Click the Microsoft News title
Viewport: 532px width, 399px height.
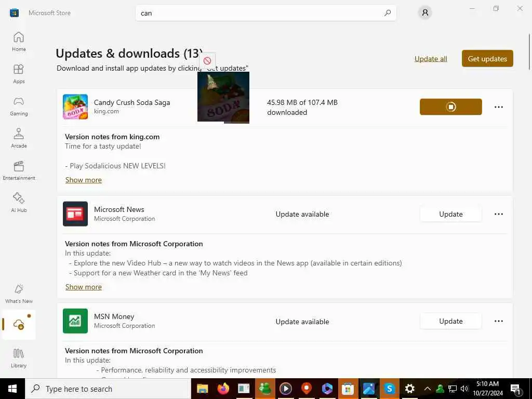point(119,209)
